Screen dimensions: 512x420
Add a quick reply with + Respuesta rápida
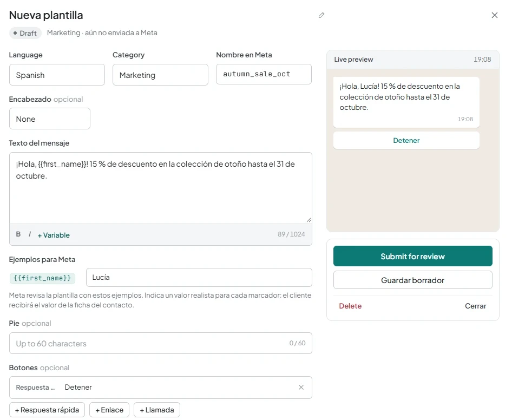click(47, 410)
